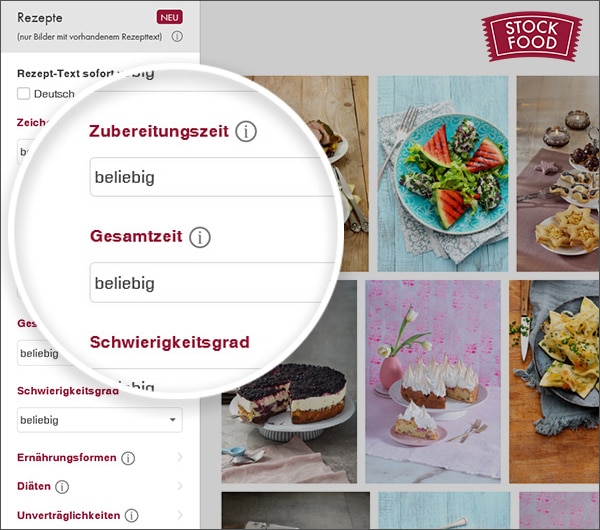Open info icon beside Diäten
Viewport: 600px width, 530px height.
62,487
